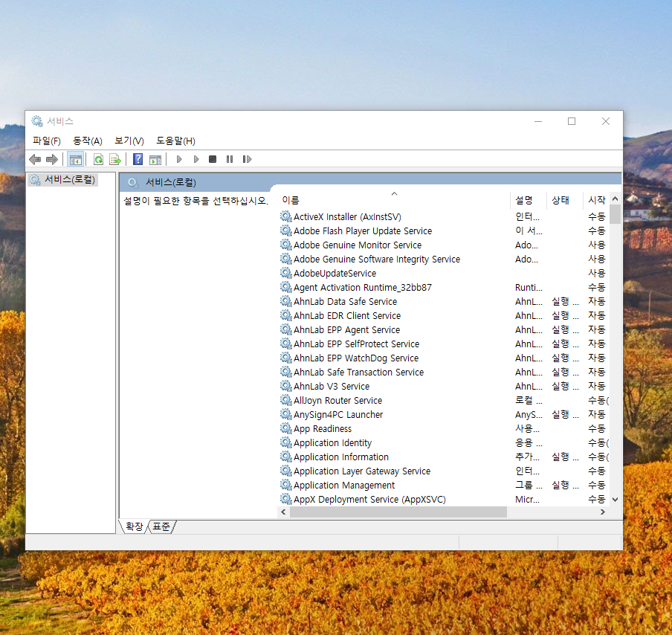Click the export list toolbar icon
Screen dimensions: 672x635
[115, 160]
